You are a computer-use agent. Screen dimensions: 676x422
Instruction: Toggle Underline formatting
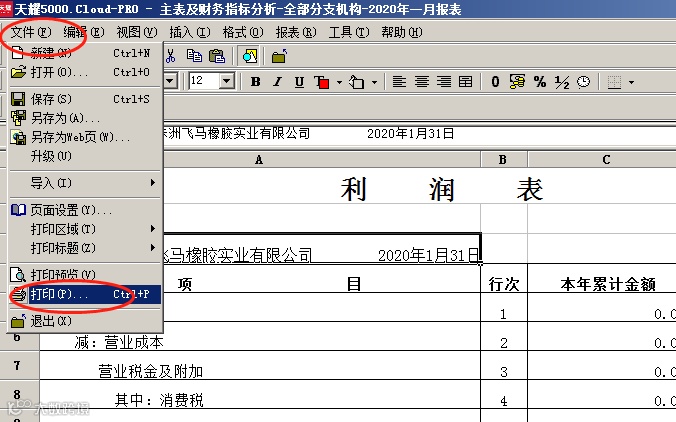pyautogui.click(x=299, y=81)
